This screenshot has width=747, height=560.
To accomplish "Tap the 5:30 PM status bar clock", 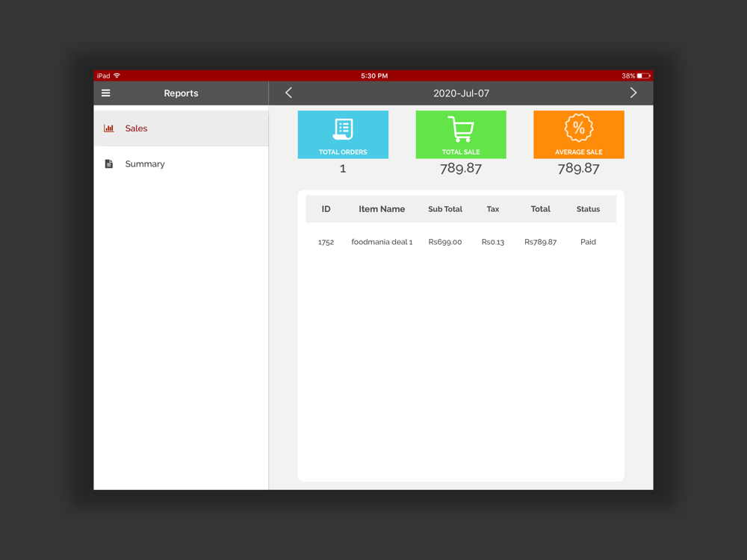I will point(374,75).
